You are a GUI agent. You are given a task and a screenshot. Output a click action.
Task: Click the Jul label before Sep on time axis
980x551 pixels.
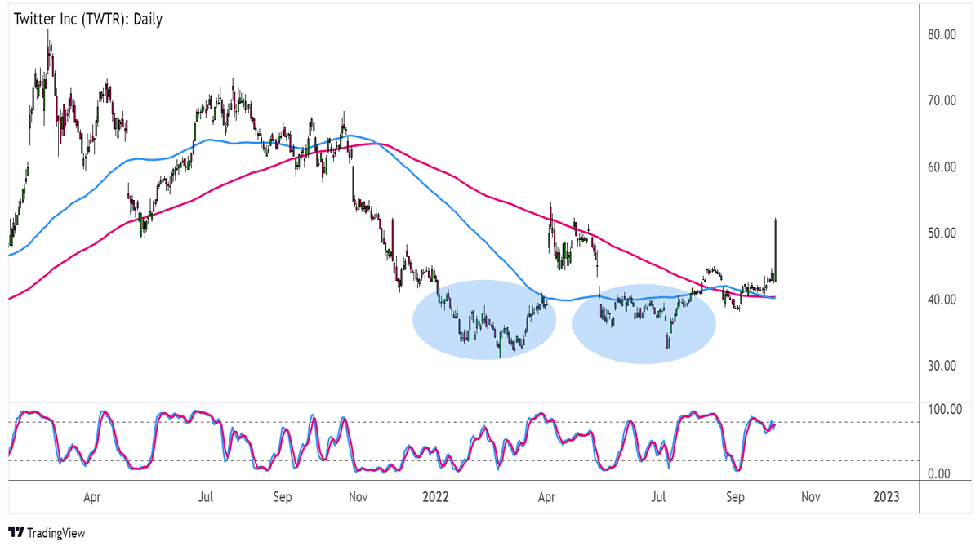tap(206, 495)
